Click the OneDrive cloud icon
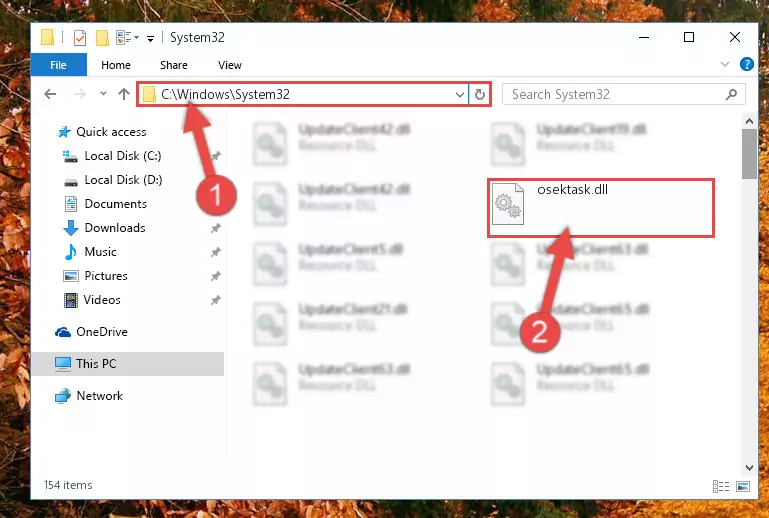Screen dimensions: 769x518 [x=63, y=332]
